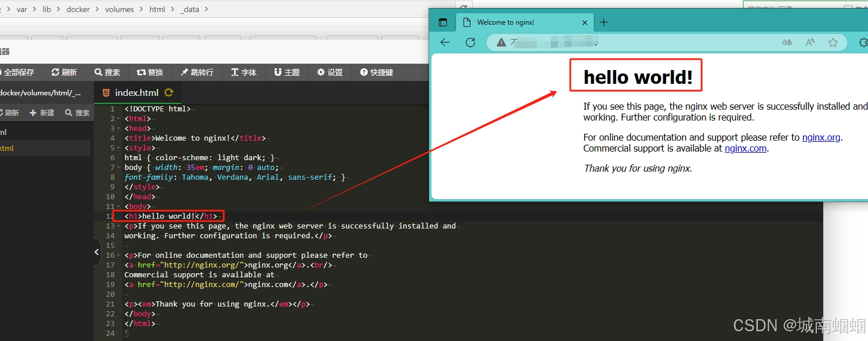Click line number 1 in the gutter
Viewport: 868px width, 341px height.
click(112, 108)
